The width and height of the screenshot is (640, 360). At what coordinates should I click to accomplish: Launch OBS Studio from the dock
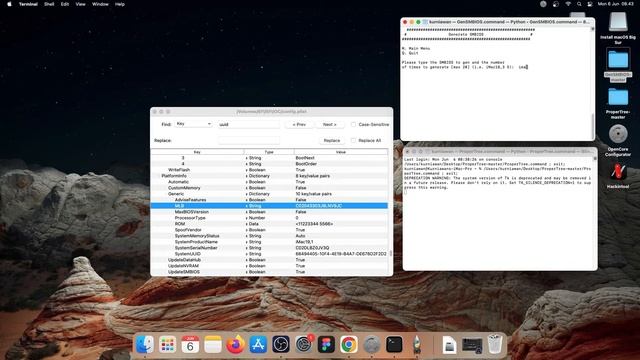point(281,344)
